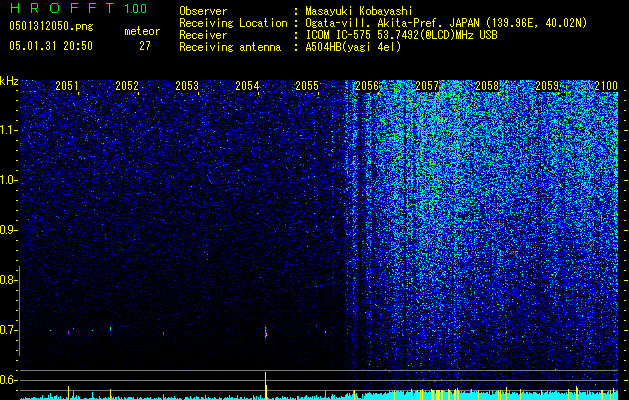The width and height of the screenshot is (629, 400).
Task: Click the 2055 time marker
Action: point(307,86)
